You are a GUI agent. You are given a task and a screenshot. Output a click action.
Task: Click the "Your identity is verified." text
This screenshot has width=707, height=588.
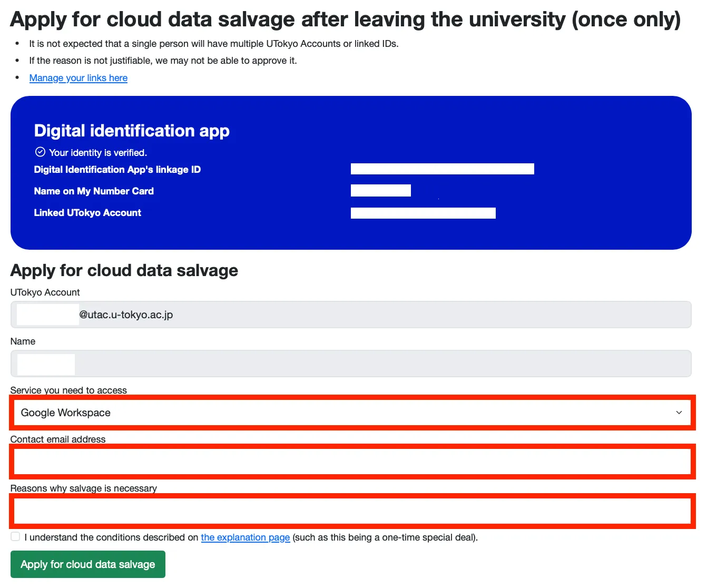coord(98,153)
